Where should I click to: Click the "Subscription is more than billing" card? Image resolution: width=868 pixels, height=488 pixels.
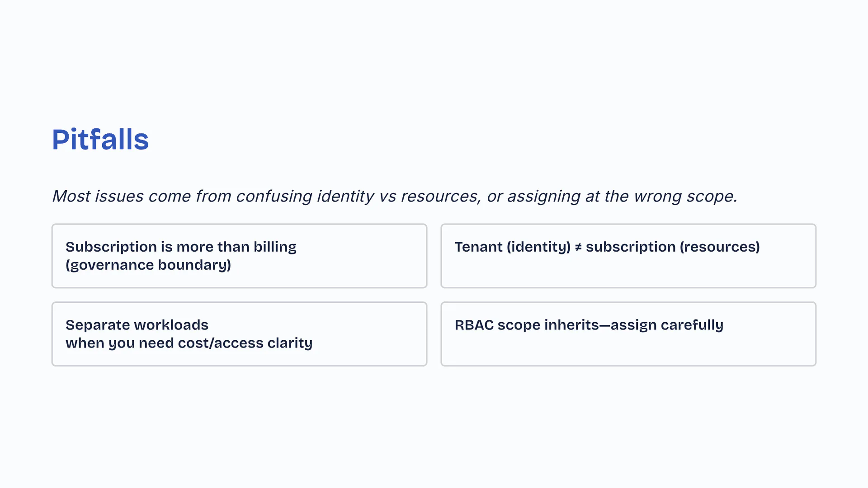tap(239, 256)
